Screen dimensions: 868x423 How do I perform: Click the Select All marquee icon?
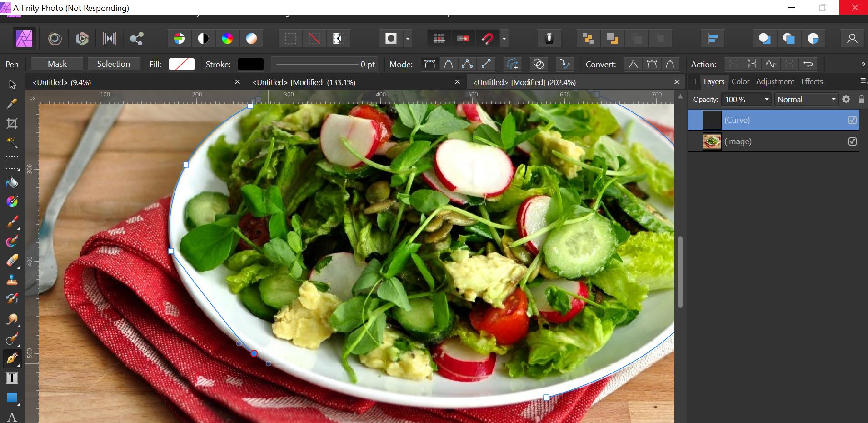291,39
